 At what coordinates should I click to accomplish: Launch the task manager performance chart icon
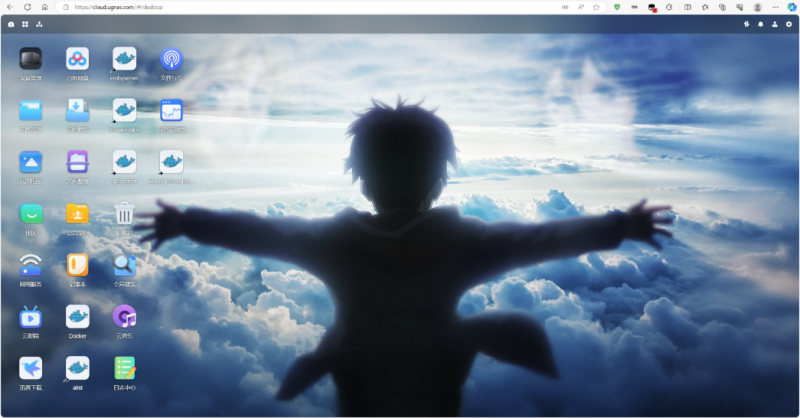click(171, 110)
